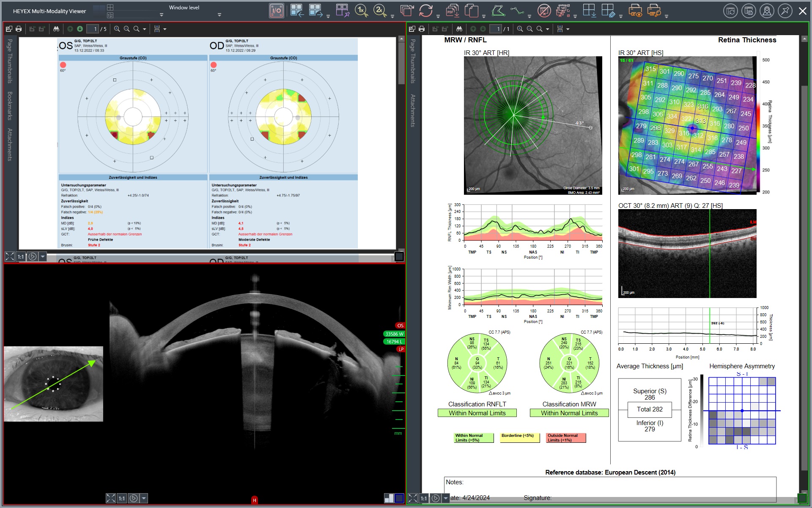
Task: Open Bookmarks side tab in left viewer
Action: click(x=10, y=106)
